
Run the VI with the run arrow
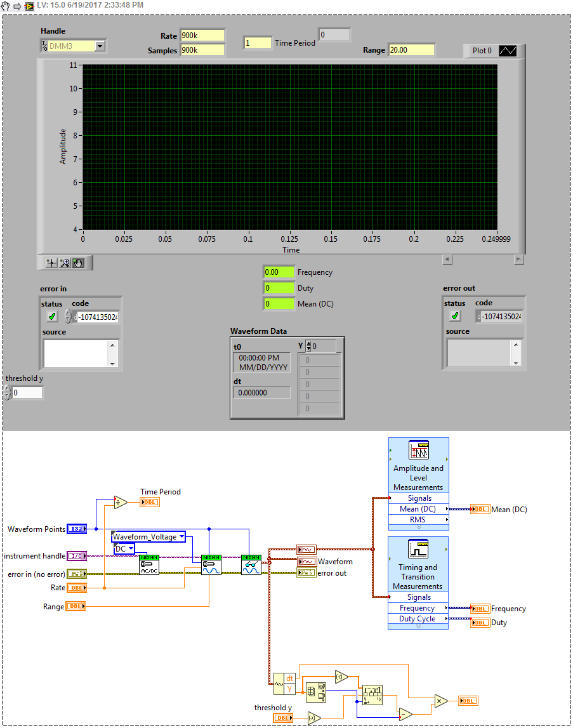pos(16,5)
